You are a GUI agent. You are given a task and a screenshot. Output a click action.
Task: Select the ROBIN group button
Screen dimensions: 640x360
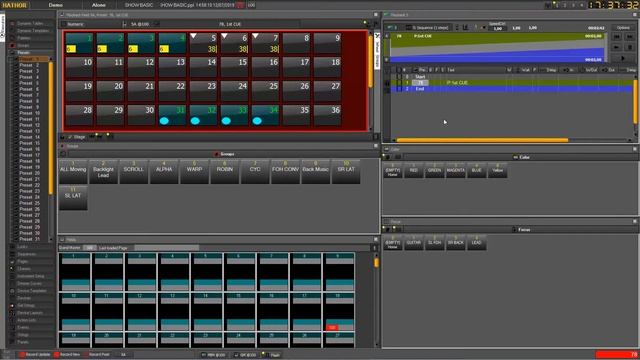click(224, 171)
